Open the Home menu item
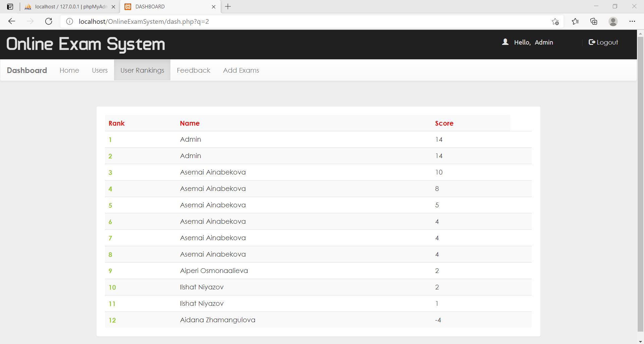This screenshot has height=344, width=644. [69, 70]
